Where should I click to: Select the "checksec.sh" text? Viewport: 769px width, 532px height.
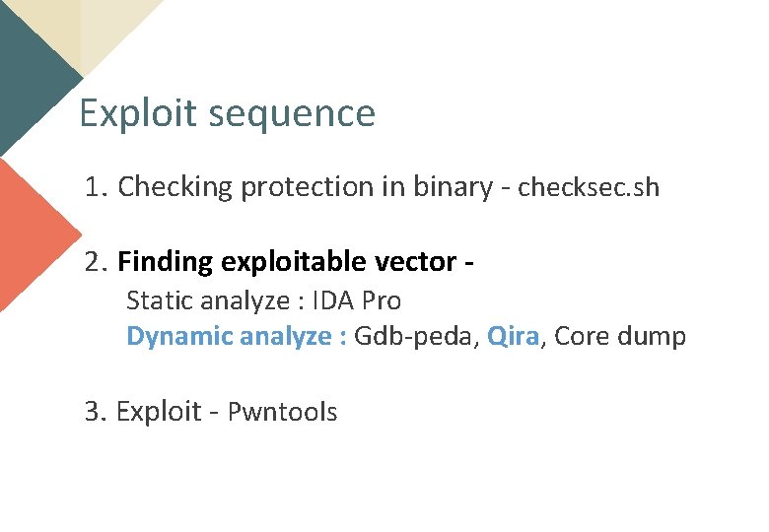(589, 187)
